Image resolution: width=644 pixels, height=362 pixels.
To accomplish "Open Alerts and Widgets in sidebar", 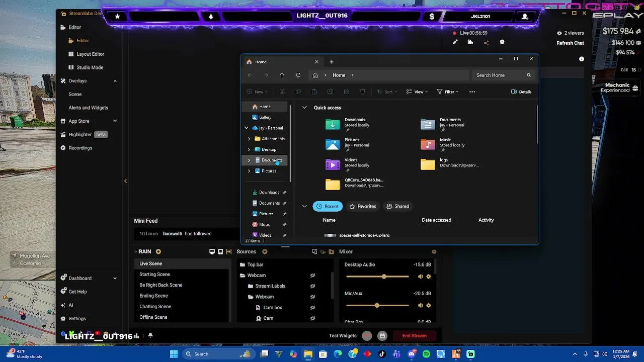I will coord(88,108).
